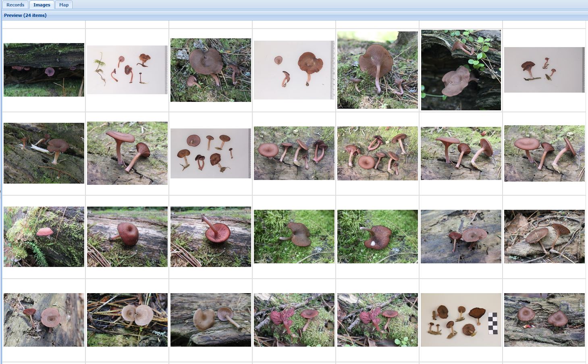Viewport: 588px width, 364px height.
Task: Open row two thumbnail of four mushrooms laid on log
Action: click(x=294, y=153)
